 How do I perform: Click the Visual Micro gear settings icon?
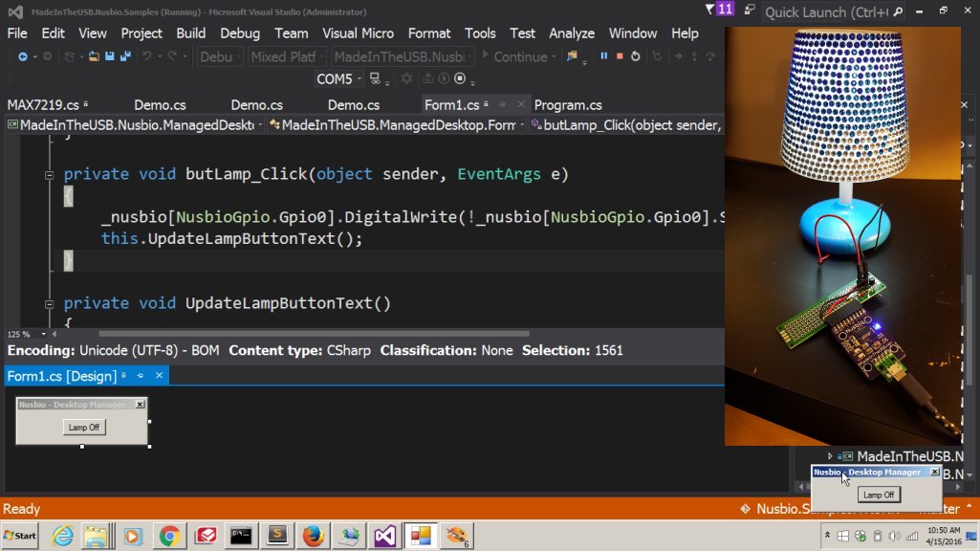click(x=407, y=78)
